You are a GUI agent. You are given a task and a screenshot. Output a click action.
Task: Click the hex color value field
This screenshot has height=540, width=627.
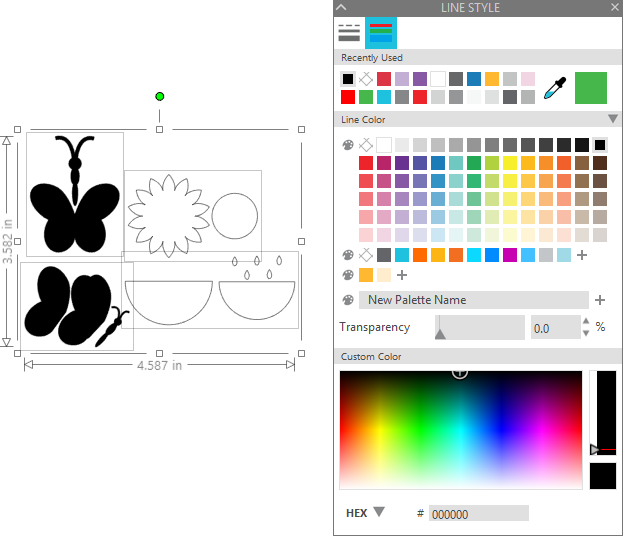tap(479, 514)
